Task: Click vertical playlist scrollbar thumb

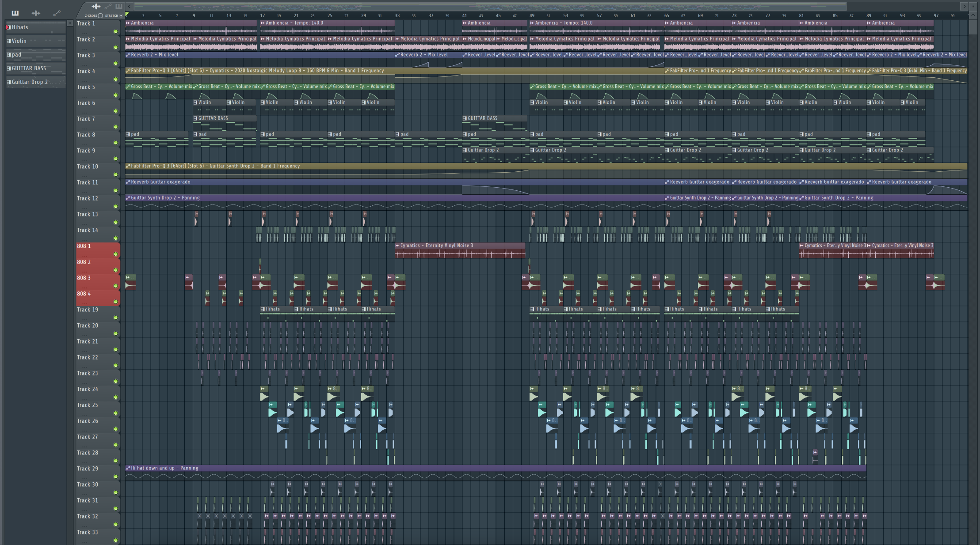Action: (973, 26)
